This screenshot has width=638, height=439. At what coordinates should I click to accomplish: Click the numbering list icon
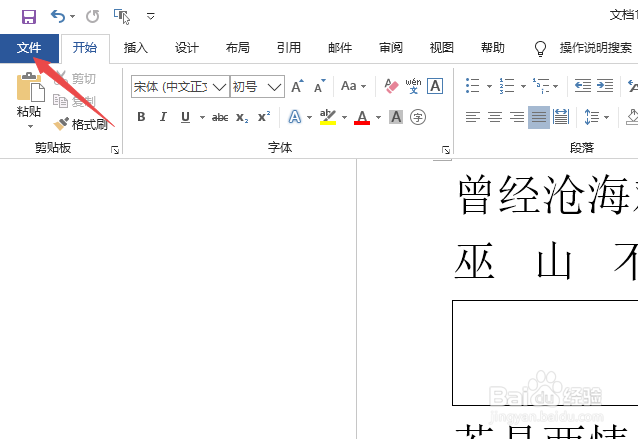pyautogui.click(x=507, y=86)
